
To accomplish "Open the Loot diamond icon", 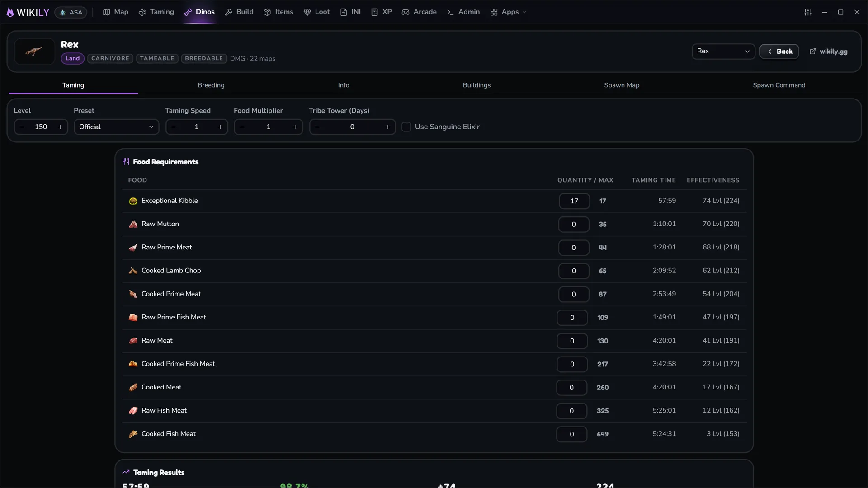I will 307,12.
